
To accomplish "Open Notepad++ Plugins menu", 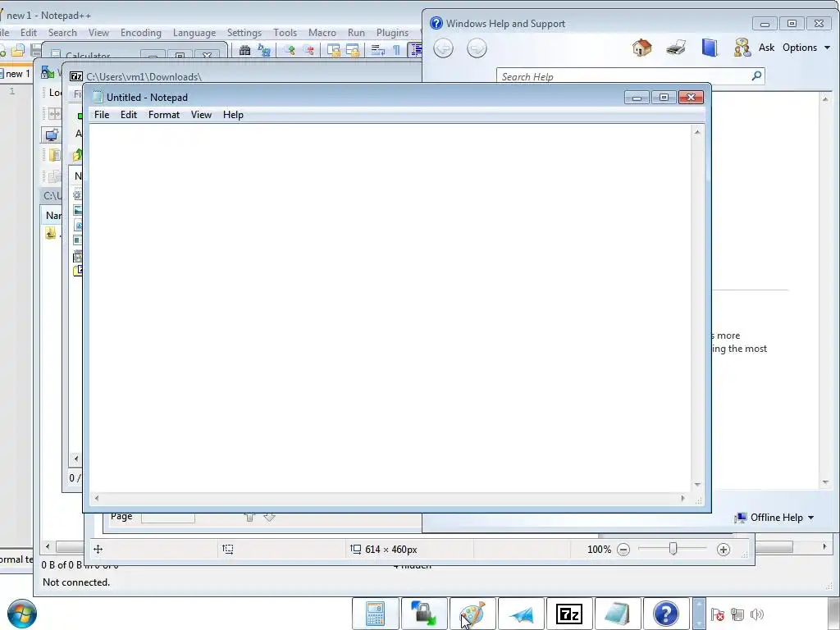I will click(x=392, y=33).
